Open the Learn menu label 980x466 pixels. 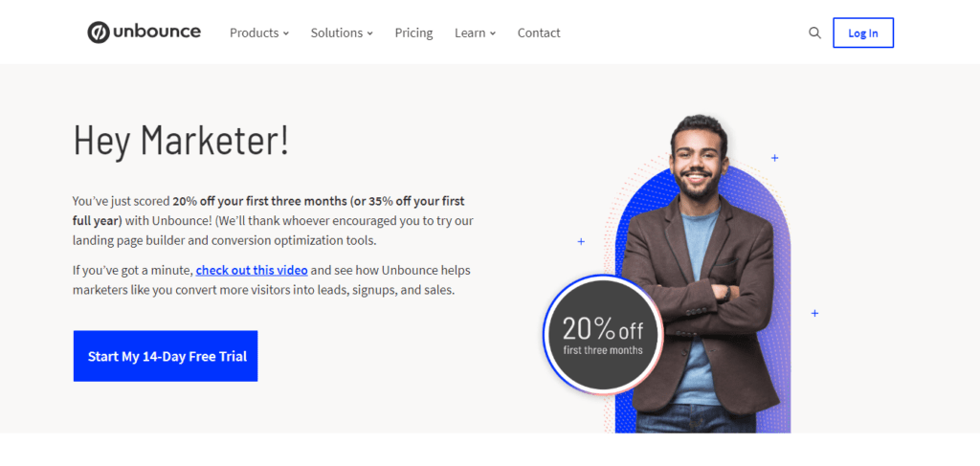(x=470, y=33)
